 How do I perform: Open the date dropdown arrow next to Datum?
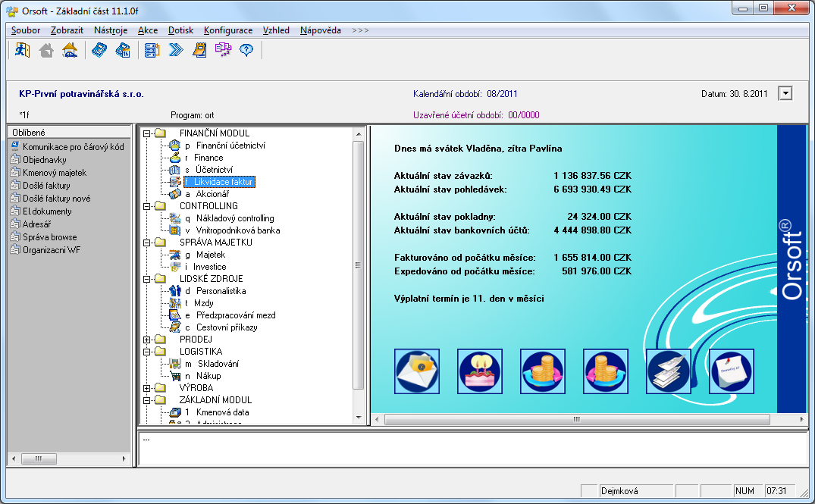click(785, 93)
